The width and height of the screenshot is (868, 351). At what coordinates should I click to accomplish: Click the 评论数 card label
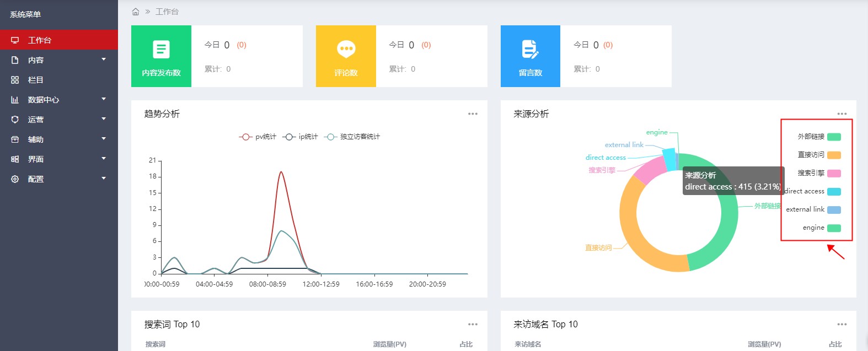pyautogui.click(x=346, y=73)
